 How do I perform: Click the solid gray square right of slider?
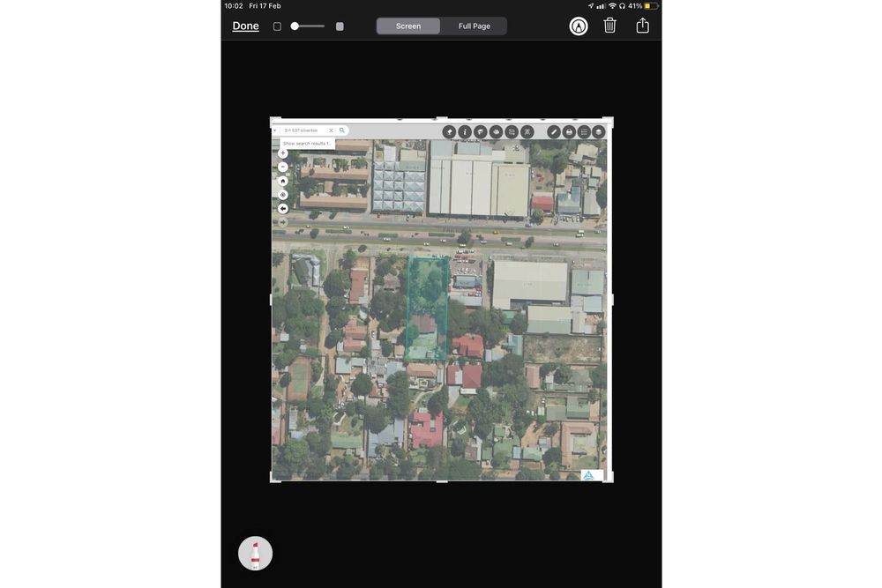340,26
